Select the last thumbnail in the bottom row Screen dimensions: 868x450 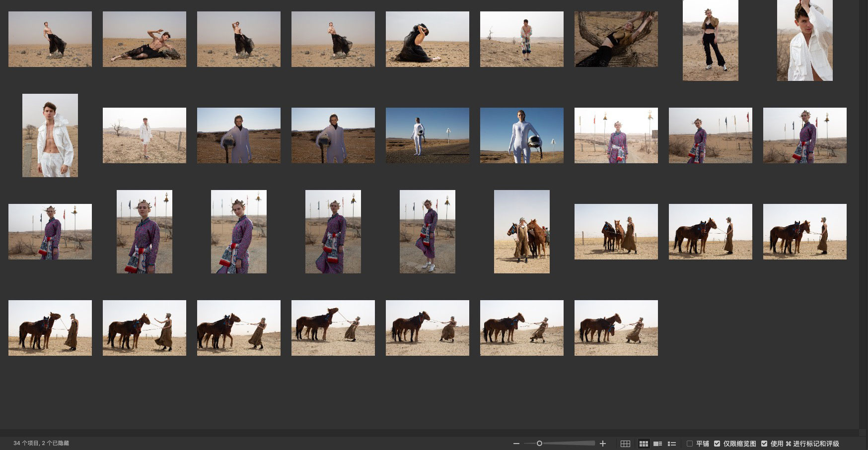pos(616,328)
